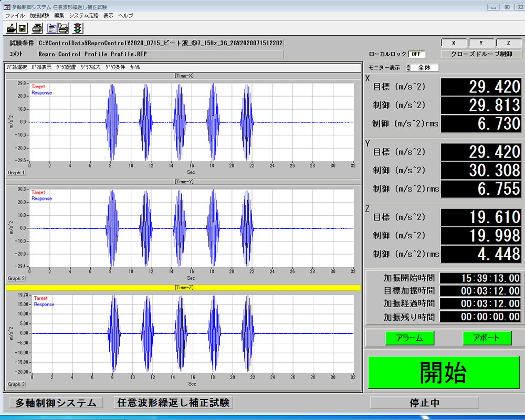Select the highlighted Time-Z graph title bar
This screenshot has height=420, width=525.
(x=183, y=287)
